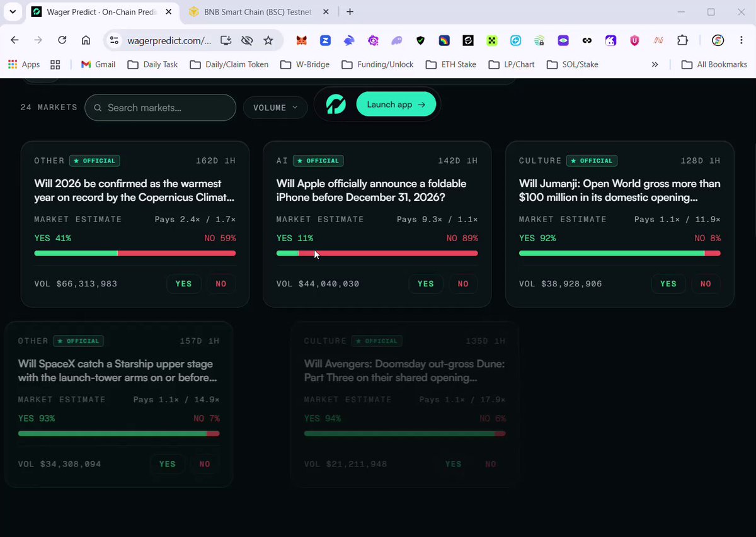Bet NO on the SpaceX Starship market
This screenshot has height=537, width=756.
pos(205,464)
